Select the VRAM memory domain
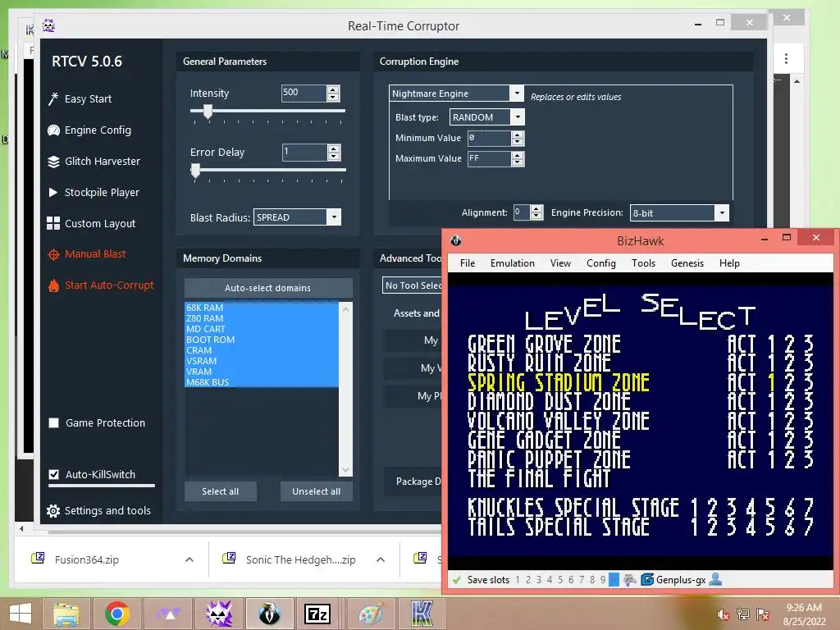 (x=262, y=372)
